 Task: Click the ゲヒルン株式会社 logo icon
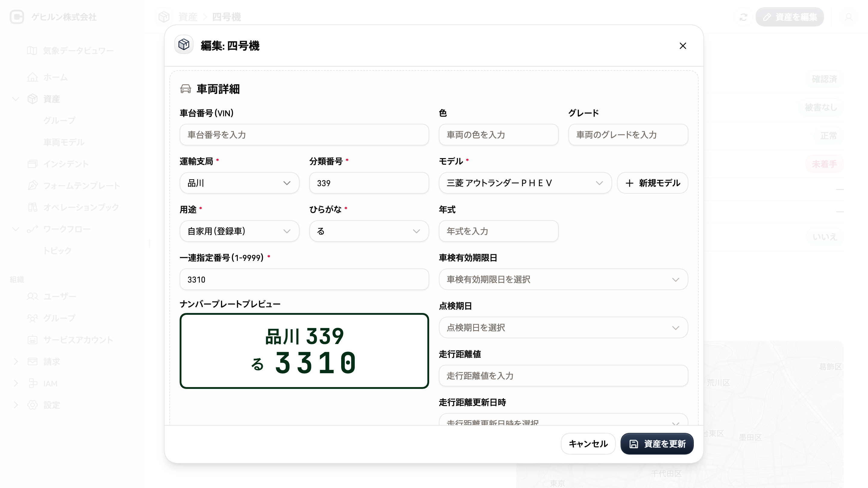(17, 17)
